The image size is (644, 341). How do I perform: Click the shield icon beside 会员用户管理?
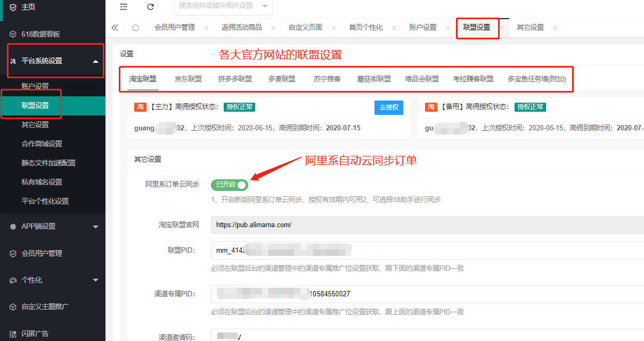13,254
